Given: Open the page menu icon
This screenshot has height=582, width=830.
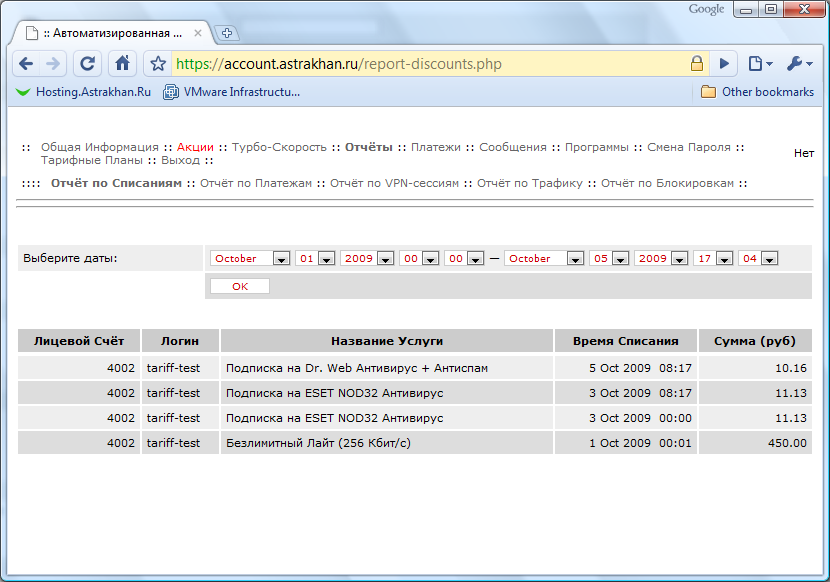Looking at the screenshot, I should pos(760,64).
